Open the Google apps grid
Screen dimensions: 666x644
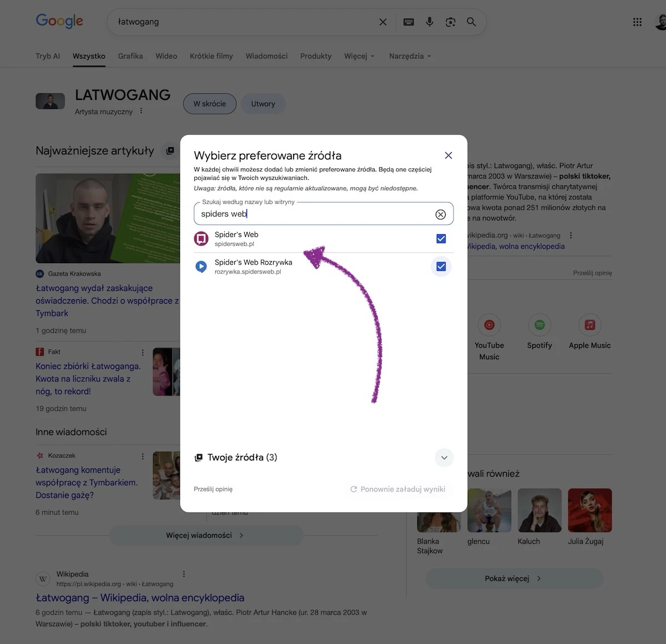(x=637, y=22)
